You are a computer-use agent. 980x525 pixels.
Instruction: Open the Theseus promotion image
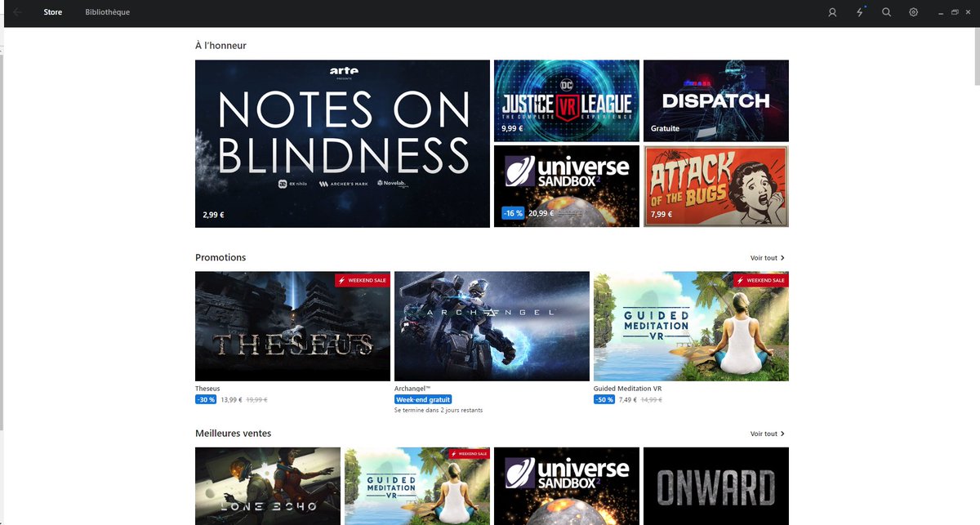(292, 326)
